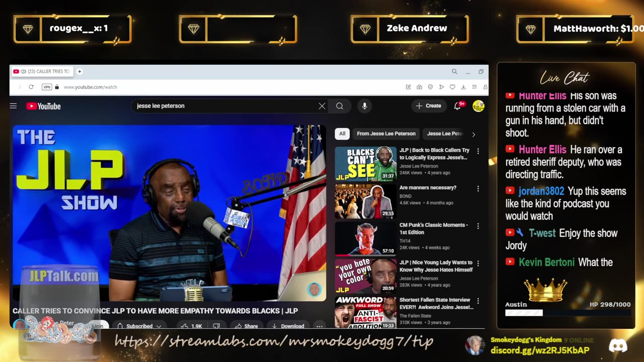The width and height of the screenshot is (644, 362).
Task: Click the Join channel membership button
Action: [98, 326]
